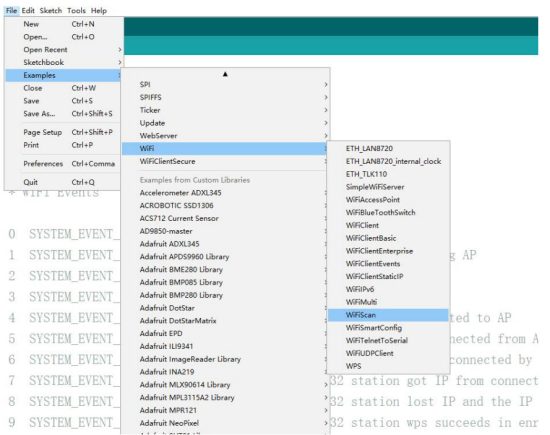Screen dimensions: 550x435
Task: Open the Tools menu
Action: [76, 11]
